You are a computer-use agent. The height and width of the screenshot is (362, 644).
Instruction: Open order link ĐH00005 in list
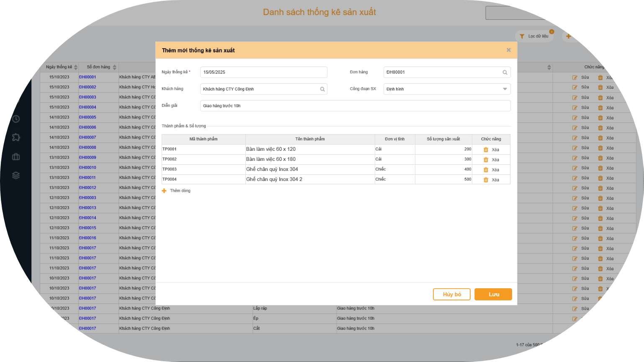(88, 117)
